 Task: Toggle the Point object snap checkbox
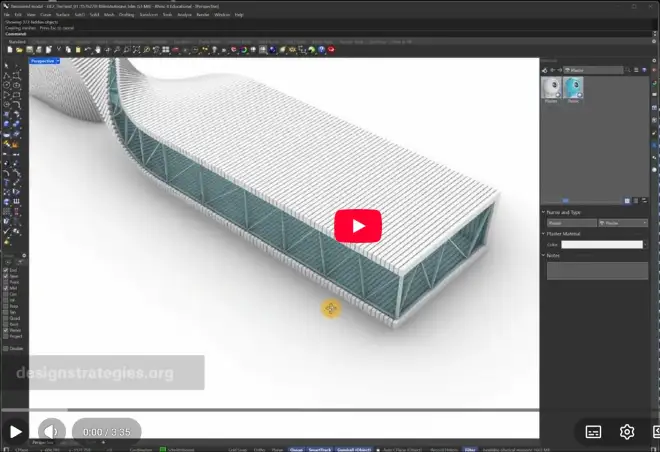coord(6,282)
